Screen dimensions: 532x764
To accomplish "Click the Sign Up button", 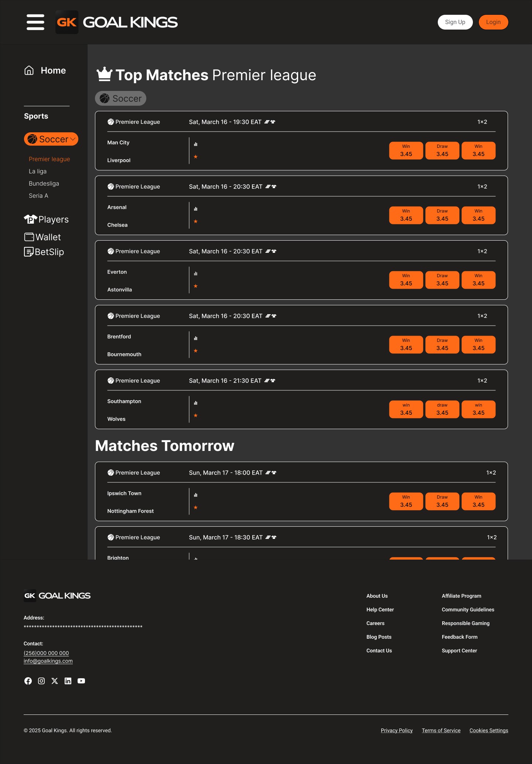I will click(x=455, y=22).
